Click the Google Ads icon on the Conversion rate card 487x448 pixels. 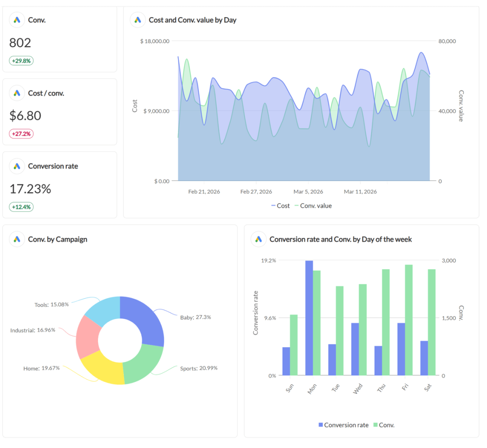tap(17, 166)
